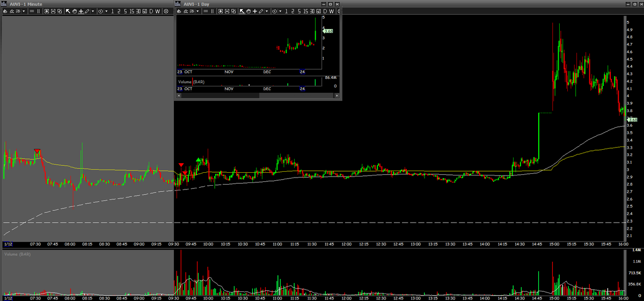Set 15-minute interval in 1 Minute chart toolbar

point(131,11)
